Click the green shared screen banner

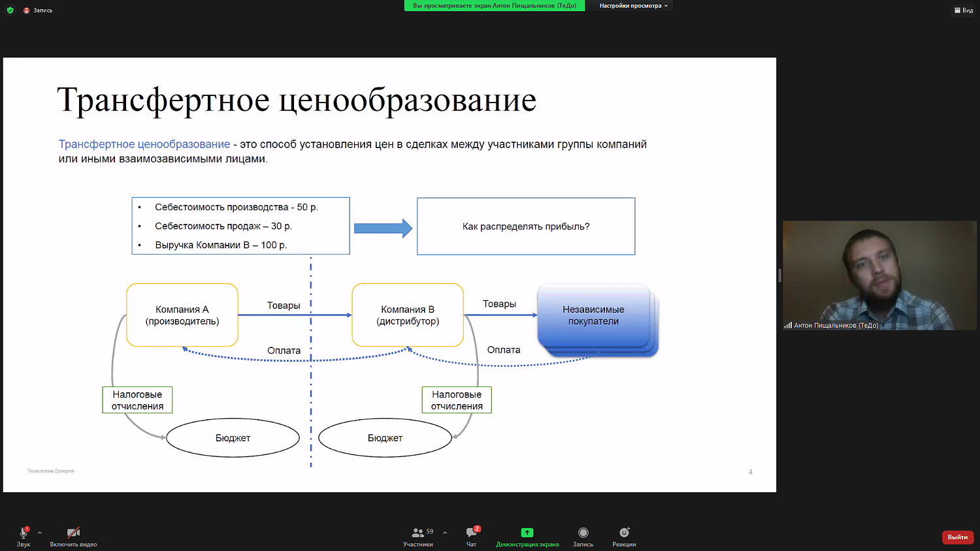(494, 5)
